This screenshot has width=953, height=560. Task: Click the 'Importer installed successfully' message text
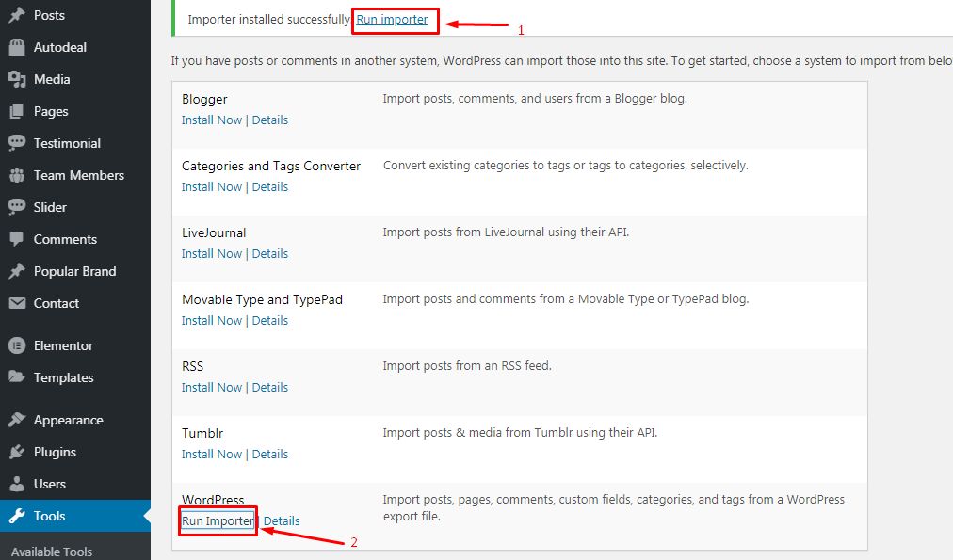(x=268, y=20)
